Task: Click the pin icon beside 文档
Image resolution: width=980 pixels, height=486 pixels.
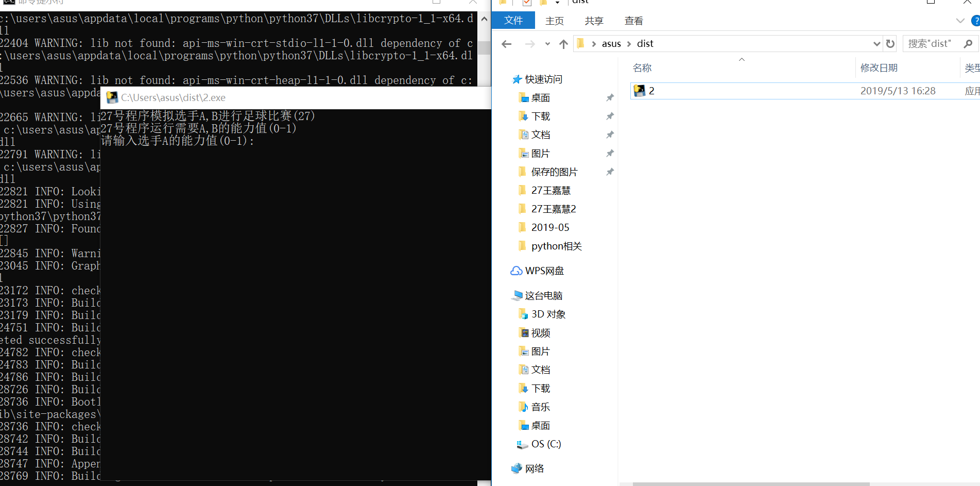Action: [610, 135]
